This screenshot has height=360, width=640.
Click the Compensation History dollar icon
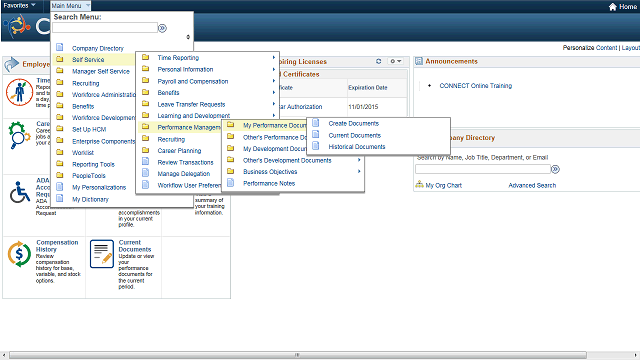(19, 254)
